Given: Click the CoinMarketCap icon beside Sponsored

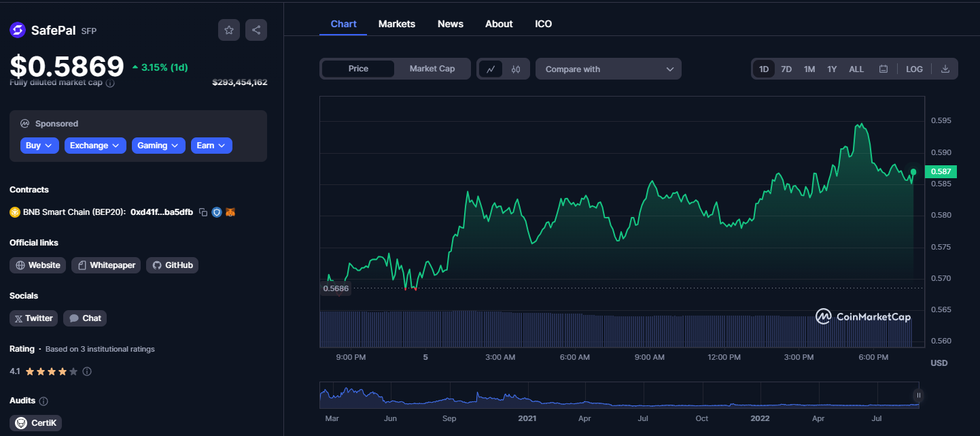Looking at the screenshot, I should tap(25, 124).
